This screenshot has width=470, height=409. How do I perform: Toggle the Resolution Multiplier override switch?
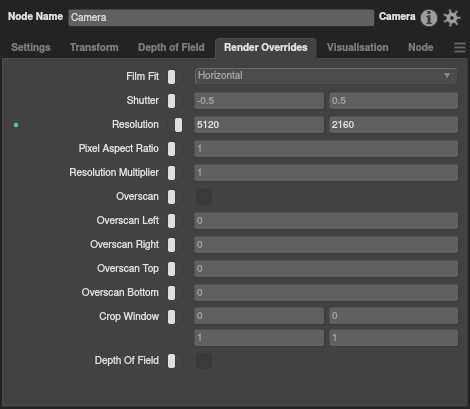(x=175, y=173)
